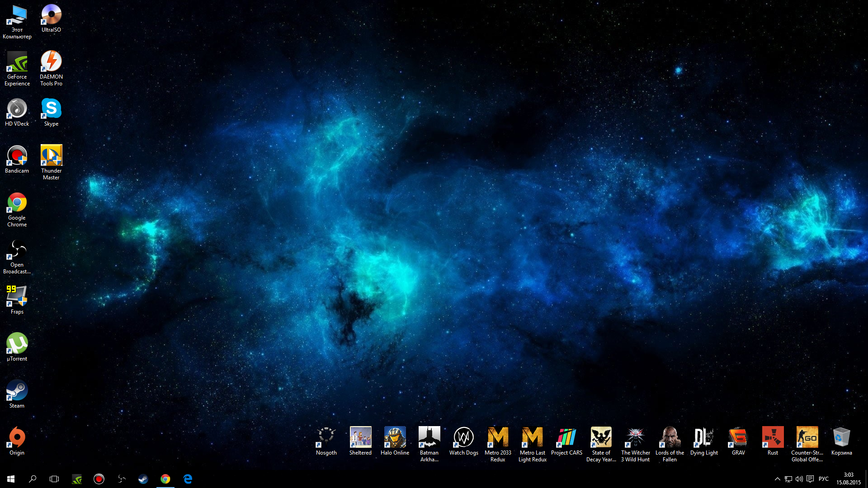Screen dimensions: 868x488
Task: Open Task View from the taskbar
Action: point(54,479)
